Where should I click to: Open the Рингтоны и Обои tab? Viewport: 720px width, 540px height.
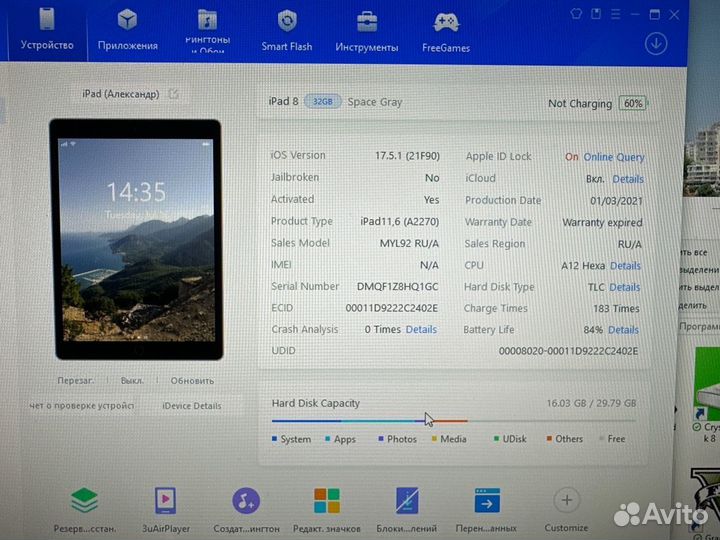click(208, 30)
